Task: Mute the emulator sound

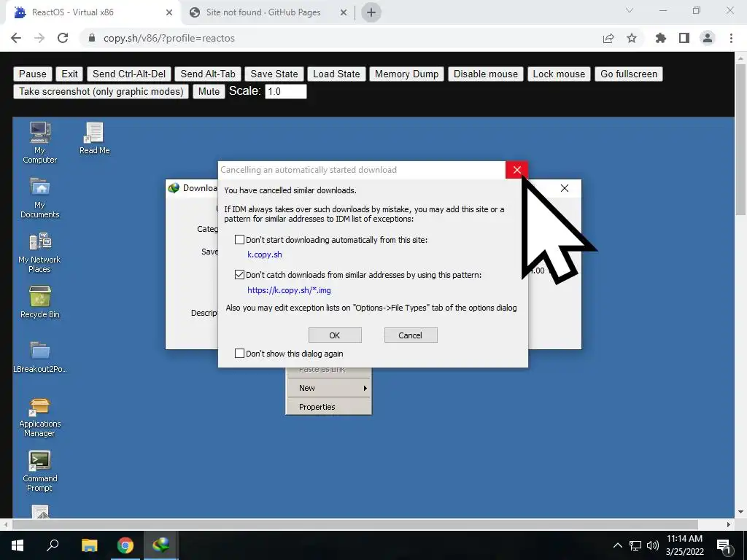Action: click(x=209, y=91)
